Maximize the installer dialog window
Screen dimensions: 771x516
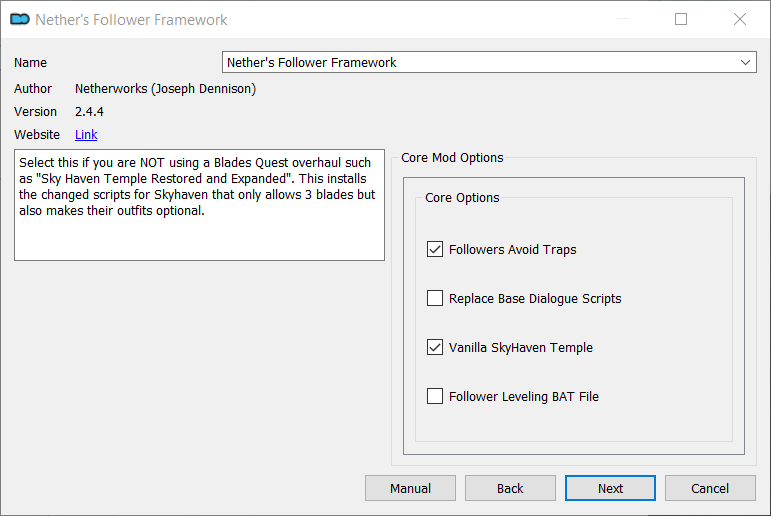(x=681, y=19)
